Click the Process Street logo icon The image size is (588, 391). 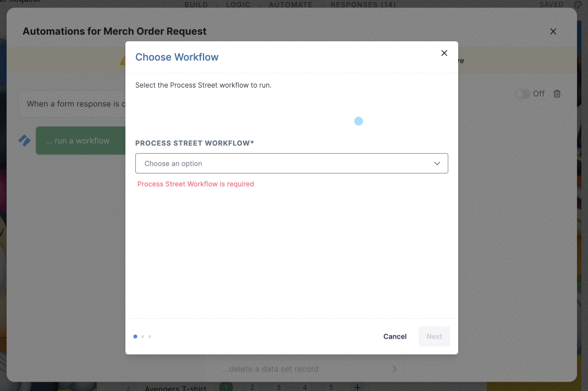click(25, 140)
